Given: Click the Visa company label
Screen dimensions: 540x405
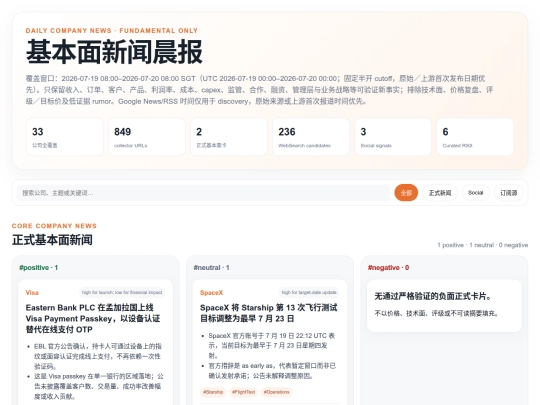Looking at the screenshot, I should coord(32,293).
